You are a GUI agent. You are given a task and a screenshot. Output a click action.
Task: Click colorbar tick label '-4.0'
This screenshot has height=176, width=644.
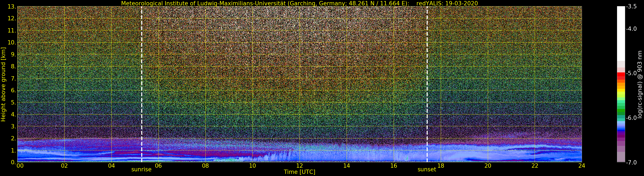(631, 29)
